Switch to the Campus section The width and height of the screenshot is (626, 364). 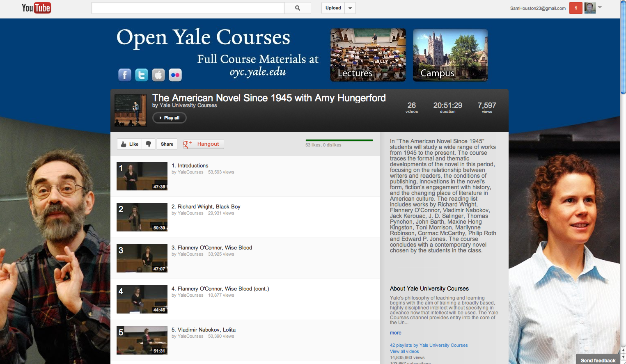pos(450,55)
